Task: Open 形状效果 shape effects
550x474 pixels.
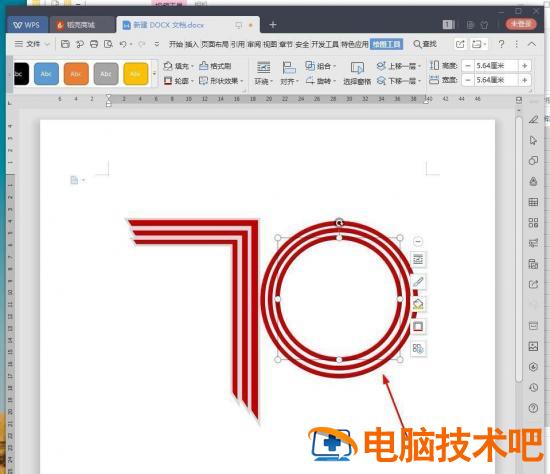Action: click(220, 81)
